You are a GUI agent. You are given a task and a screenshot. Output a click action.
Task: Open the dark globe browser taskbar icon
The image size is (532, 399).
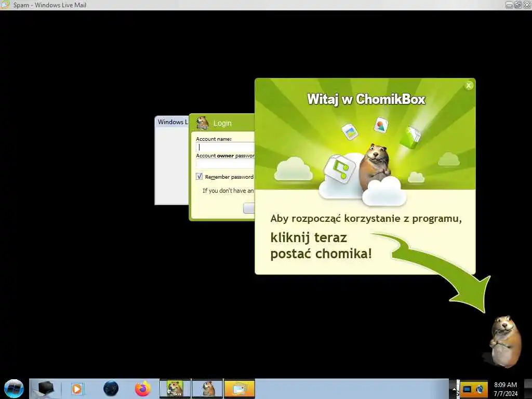(x=111, y=389)
